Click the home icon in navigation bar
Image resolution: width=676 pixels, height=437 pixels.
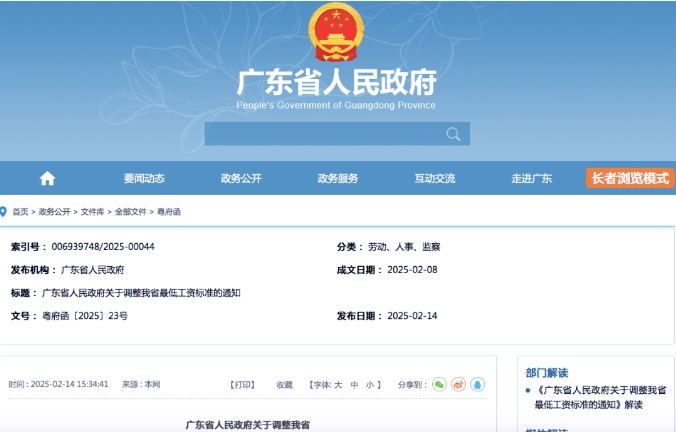tap(47, 178)
